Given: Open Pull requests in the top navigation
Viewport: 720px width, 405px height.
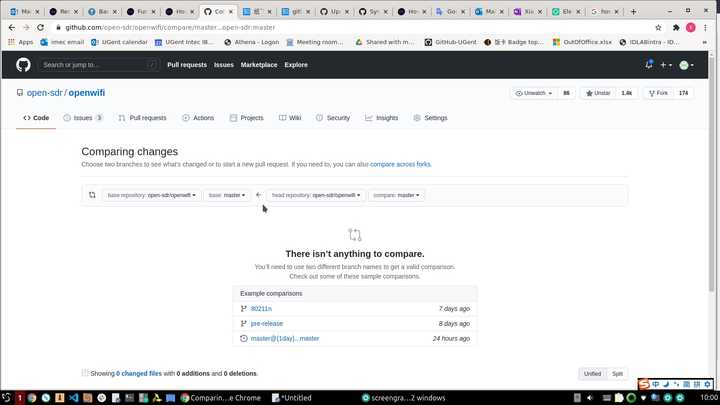Looking at the screenshot, I should [x=187, y=65].
